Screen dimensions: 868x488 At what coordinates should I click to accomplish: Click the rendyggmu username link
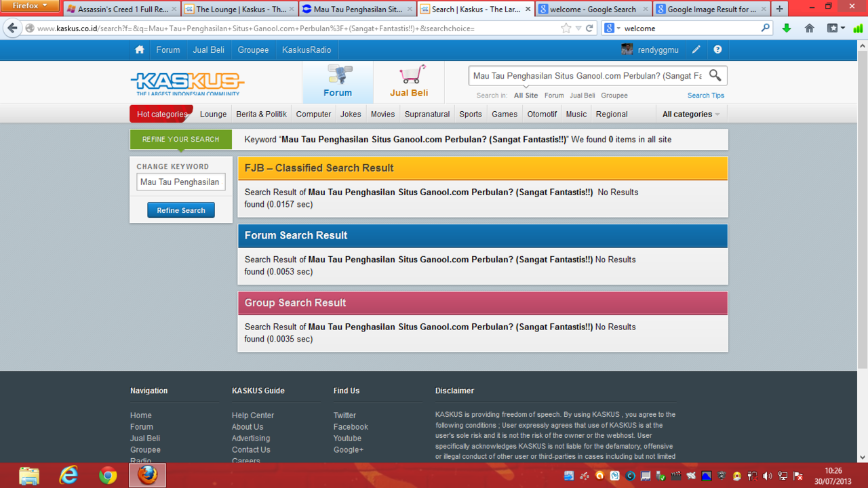tap(658, 50)
